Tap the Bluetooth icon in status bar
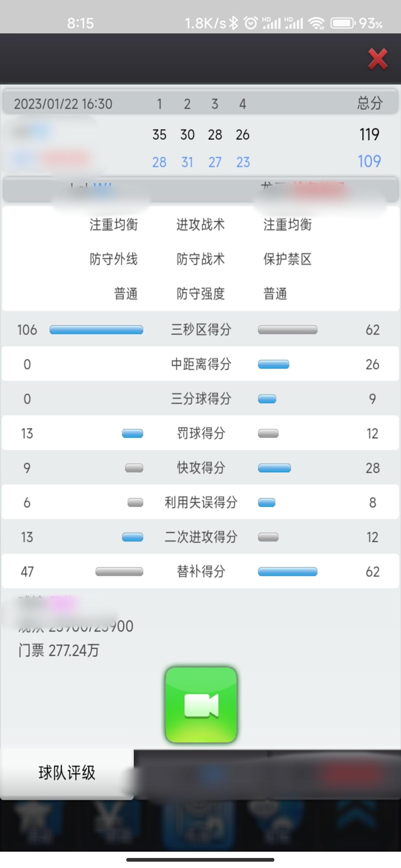The image size is (401, 868). pos(234,23)
